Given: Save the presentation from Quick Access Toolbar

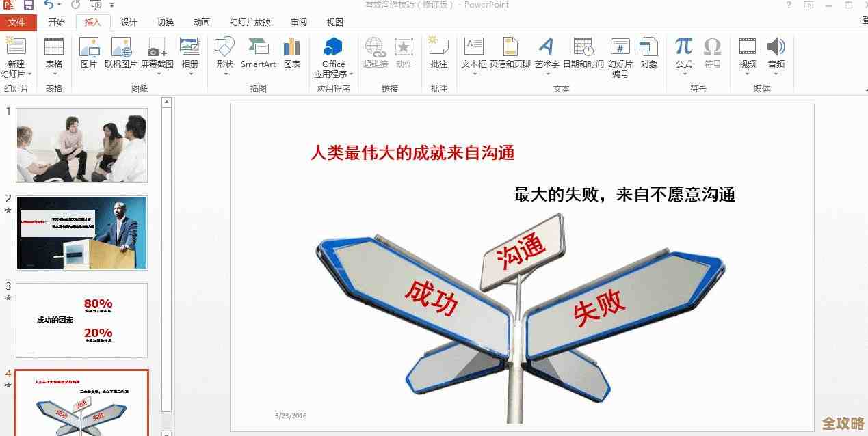Looking at the screenshot, I should point(27,5).
